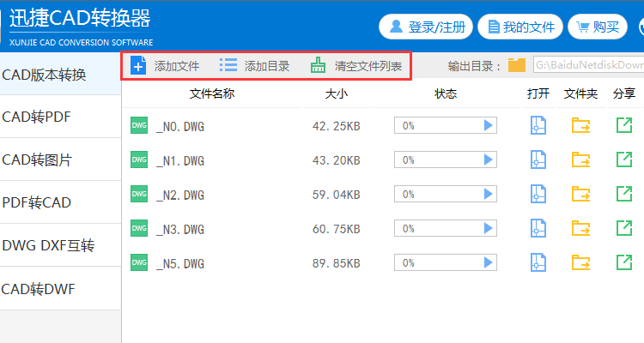Open the yellow output directory folder icon

coord(517,65)
